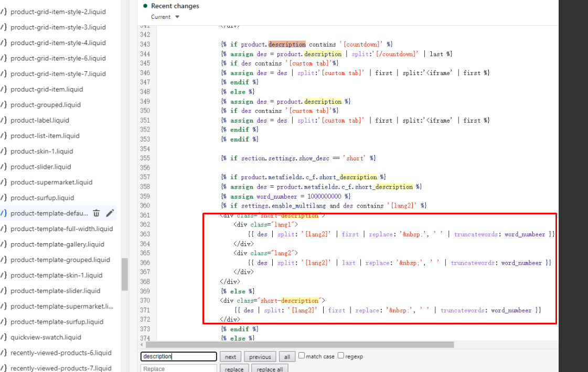
Task: Click 'enable_multilang' on line 360
Action: pos(299,206)
